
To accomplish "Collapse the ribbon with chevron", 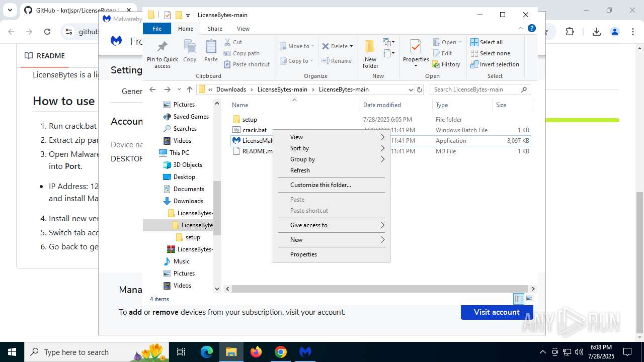I will click(521, 29).
